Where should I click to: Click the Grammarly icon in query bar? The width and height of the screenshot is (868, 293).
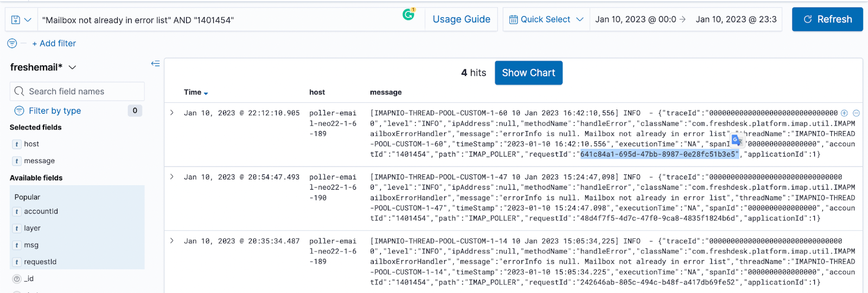409,15
